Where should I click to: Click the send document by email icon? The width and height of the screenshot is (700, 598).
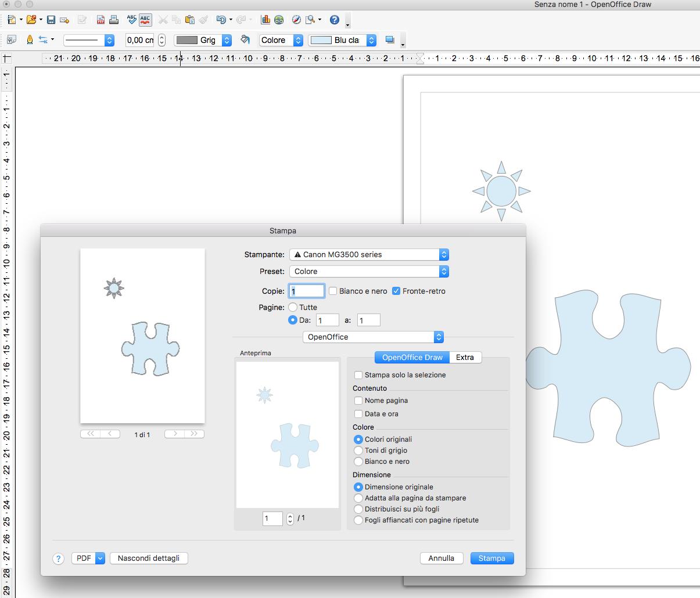(x=64, y=20)
